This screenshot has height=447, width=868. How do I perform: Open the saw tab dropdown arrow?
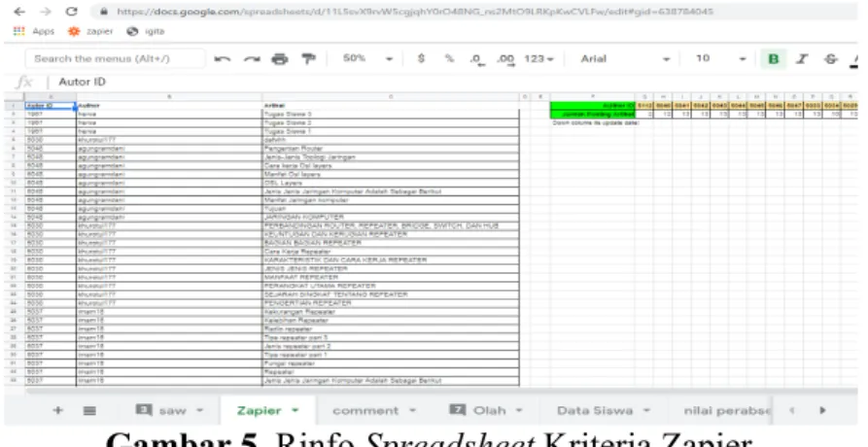[x=200, y=410]
